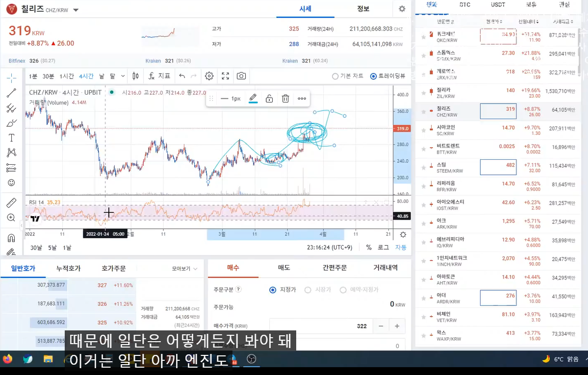This screenshot has height=375, width=588.
Task: Select the trend line drawing tool
Action: [x=11, y=93]
